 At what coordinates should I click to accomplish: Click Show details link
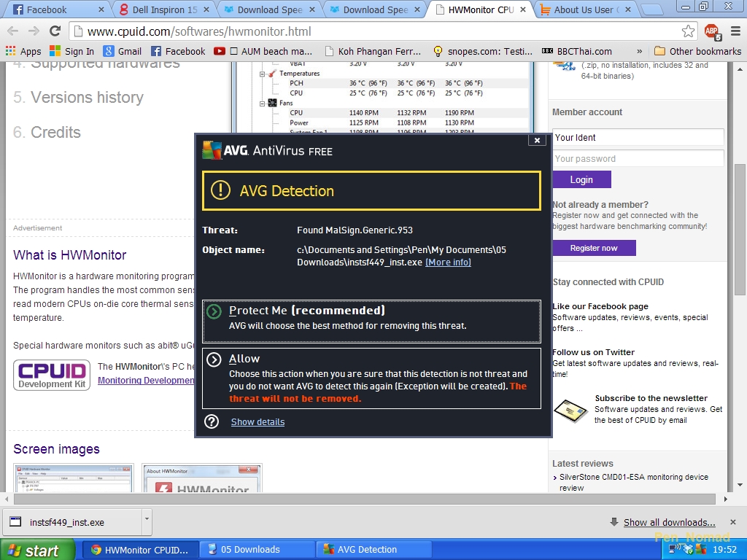coord(258,422)
